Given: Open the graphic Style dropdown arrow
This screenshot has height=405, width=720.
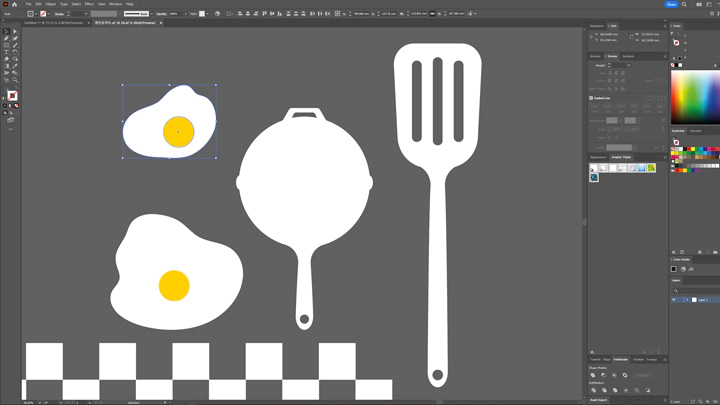Looking at the screenshot, I should (x=208, y=14).
